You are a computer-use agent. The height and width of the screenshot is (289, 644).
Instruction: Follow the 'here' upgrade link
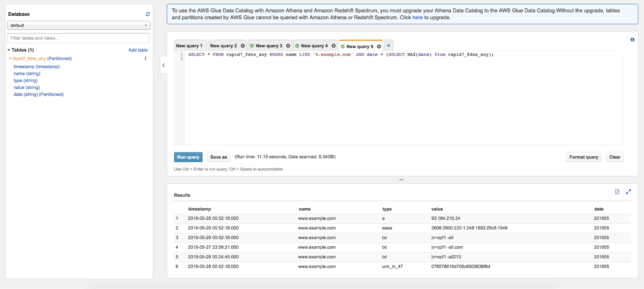click(417, 17)
